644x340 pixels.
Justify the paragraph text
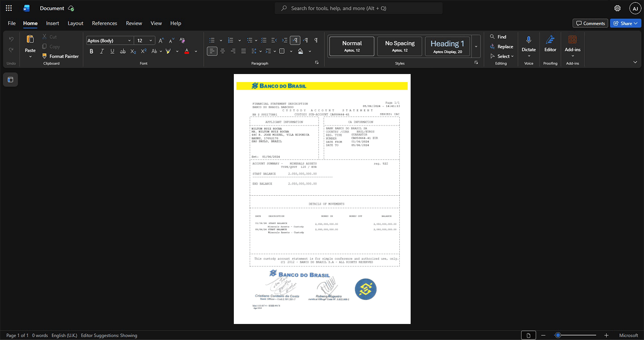[x=243, y=51]
